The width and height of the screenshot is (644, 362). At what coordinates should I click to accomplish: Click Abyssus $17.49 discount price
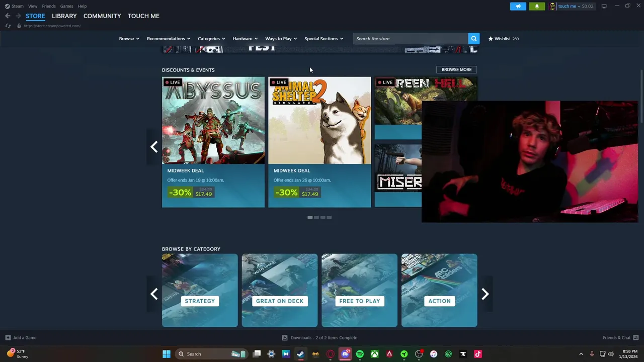(204, 194)
